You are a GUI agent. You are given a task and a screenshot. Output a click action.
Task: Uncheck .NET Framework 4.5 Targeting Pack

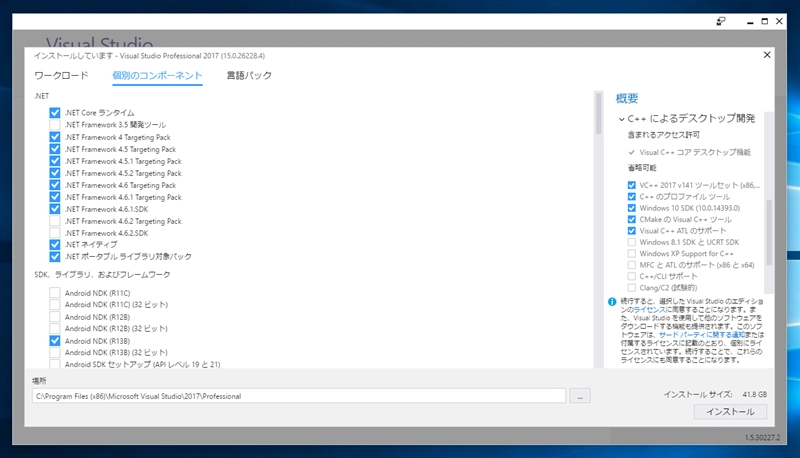[55, 149]
